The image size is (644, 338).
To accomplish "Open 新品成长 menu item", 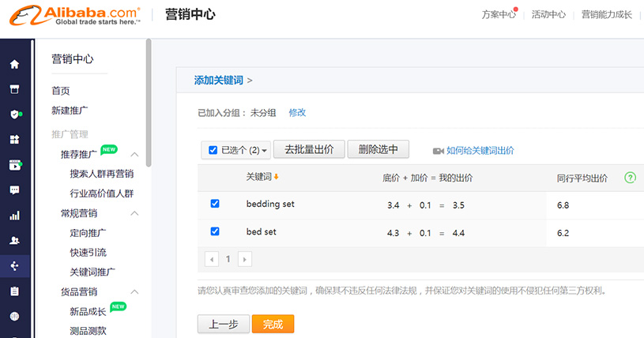I will point(88,312).
